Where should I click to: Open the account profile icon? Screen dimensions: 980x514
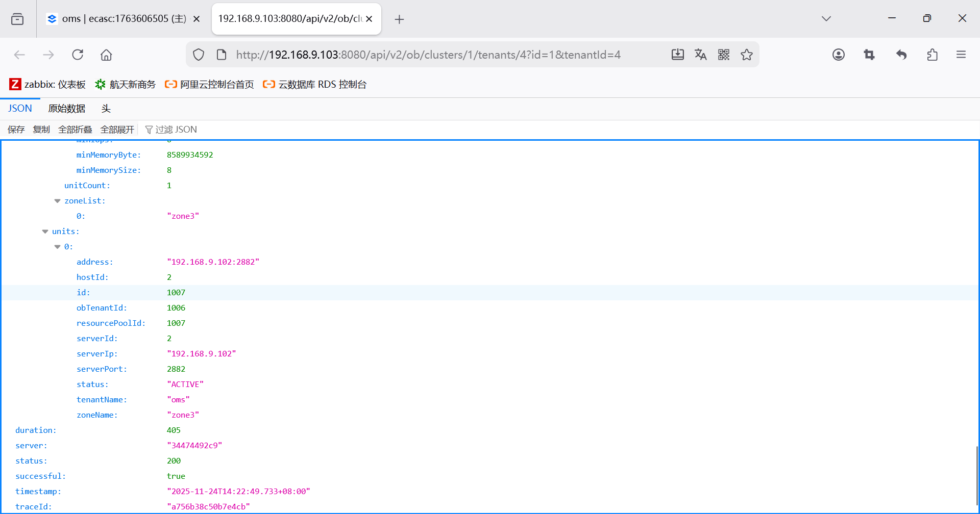[839, 55]
